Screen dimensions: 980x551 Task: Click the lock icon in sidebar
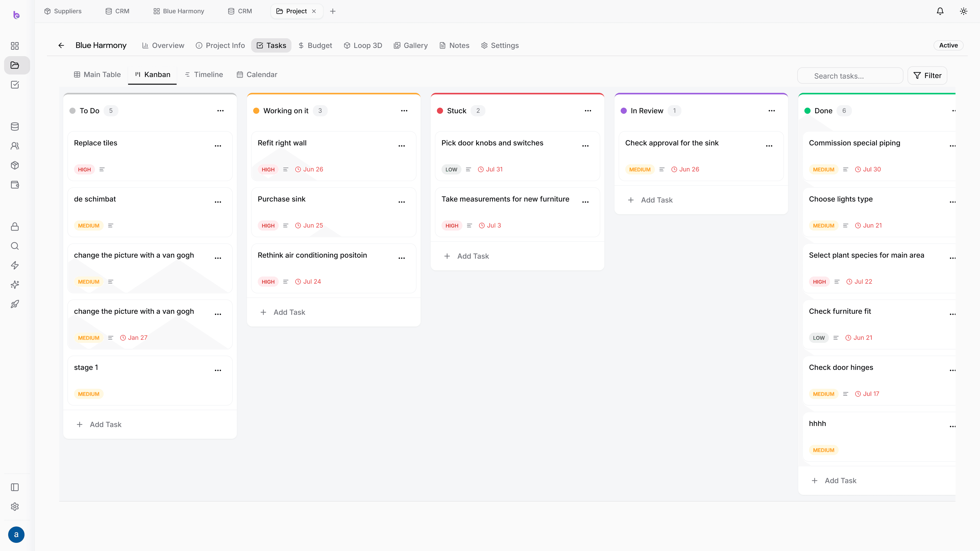click(15, 227)
